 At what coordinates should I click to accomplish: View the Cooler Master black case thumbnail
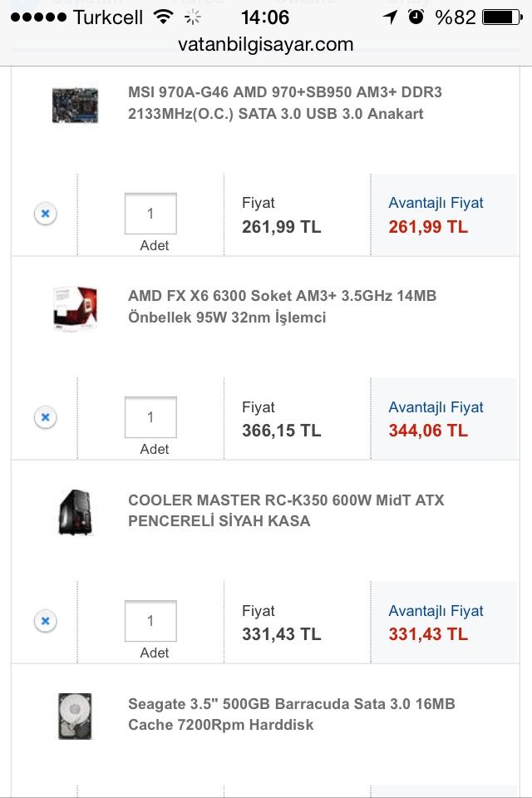pos(75,512)
